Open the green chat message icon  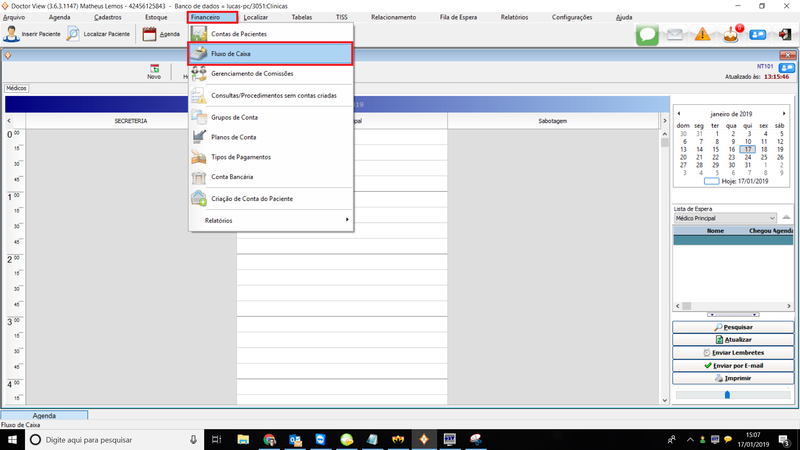click(x=648, y=35)
